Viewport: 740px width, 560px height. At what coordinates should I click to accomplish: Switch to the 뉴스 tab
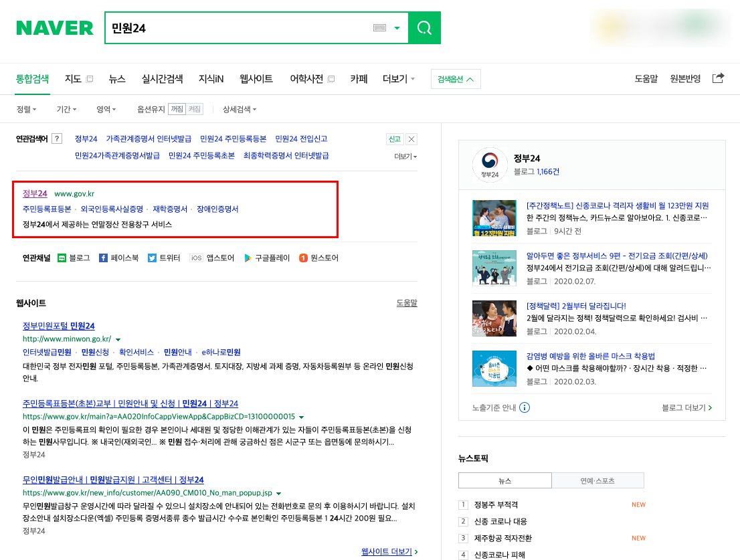tap(117, 79)
